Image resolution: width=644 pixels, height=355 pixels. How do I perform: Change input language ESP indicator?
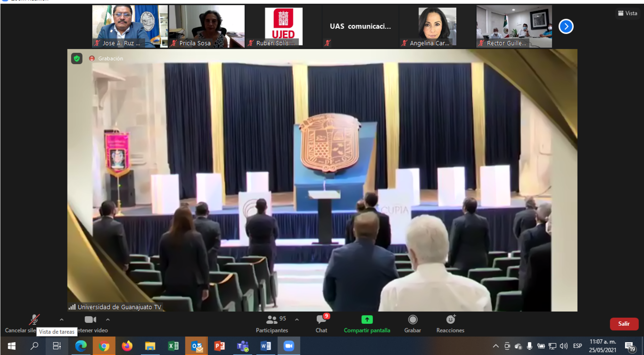[x=578, y=346]
